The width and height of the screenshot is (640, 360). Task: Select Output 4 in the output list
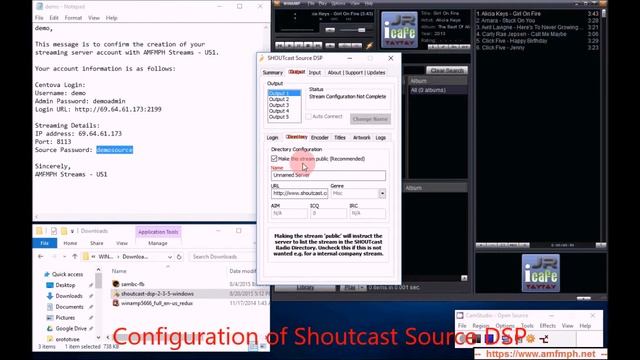coord(279,111)
